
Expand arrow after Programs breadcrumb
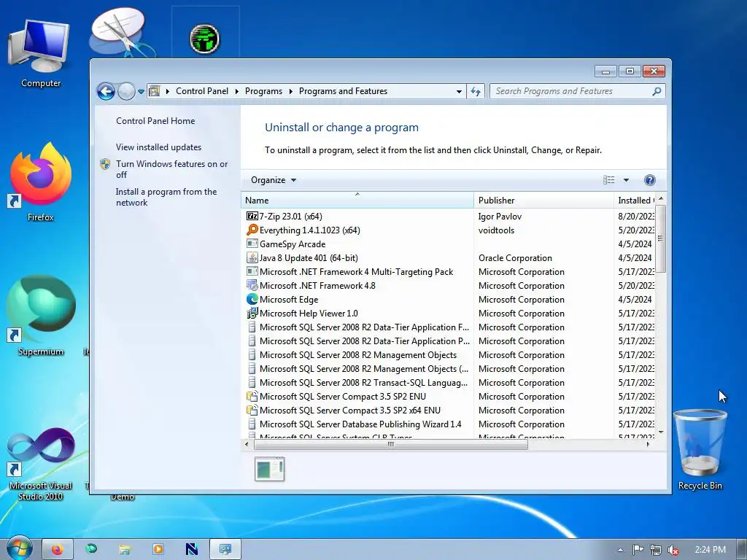[x=290, y=91]
